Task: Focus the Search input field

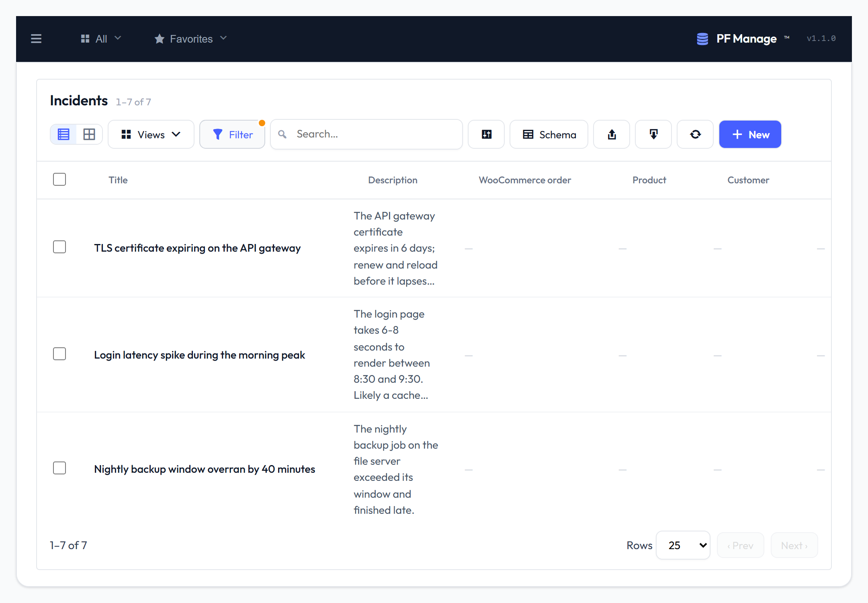Action: coord(366,134)
